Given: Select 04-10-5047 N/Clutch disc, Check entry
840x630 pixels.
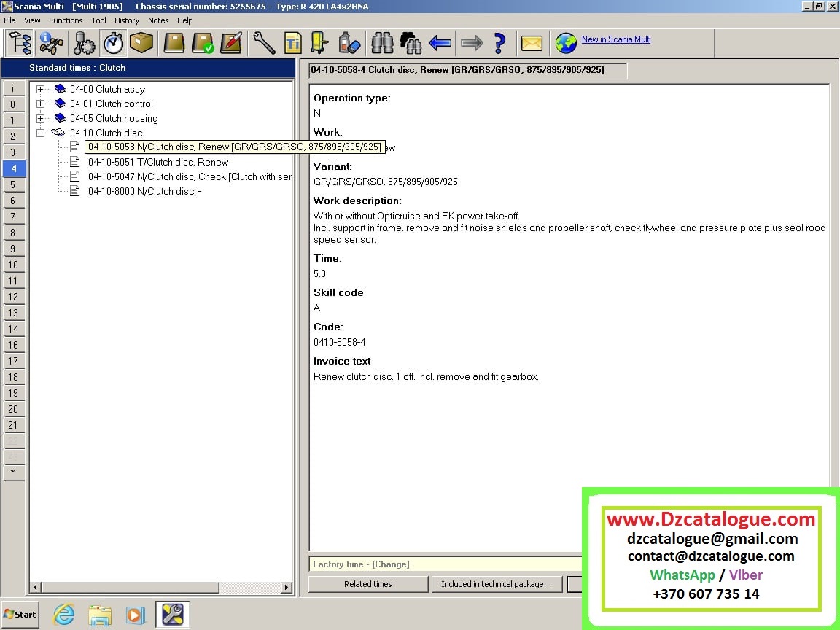Looking at the screenshot, I should coord(190,176).
